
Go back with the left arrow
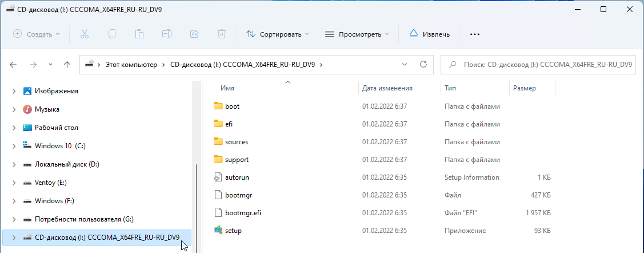tap(13, 65)
